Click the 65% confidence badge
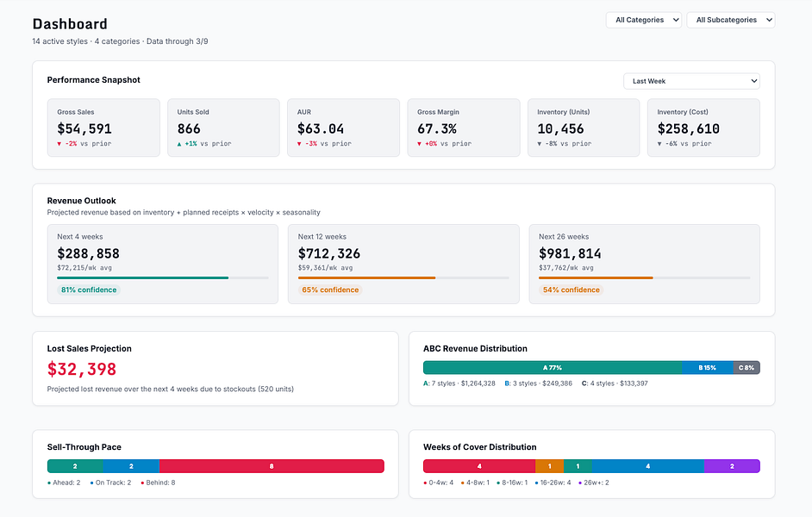 [330, 290]
